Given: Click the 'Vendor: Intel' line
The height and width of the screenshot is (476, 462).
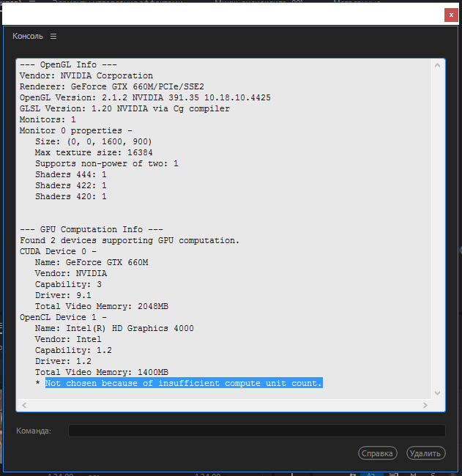Looking at the screenshot, I should (x=68, y=339).
